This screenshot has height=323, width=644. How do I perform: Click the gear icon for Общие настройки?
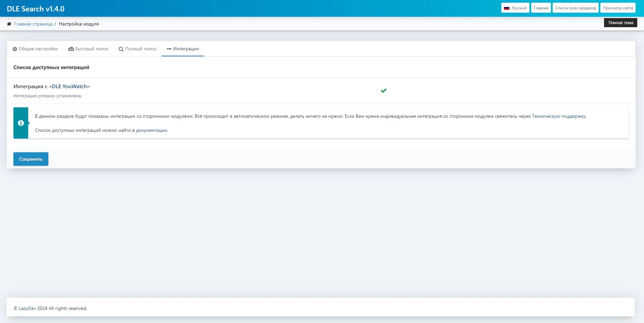click(15, 49)
